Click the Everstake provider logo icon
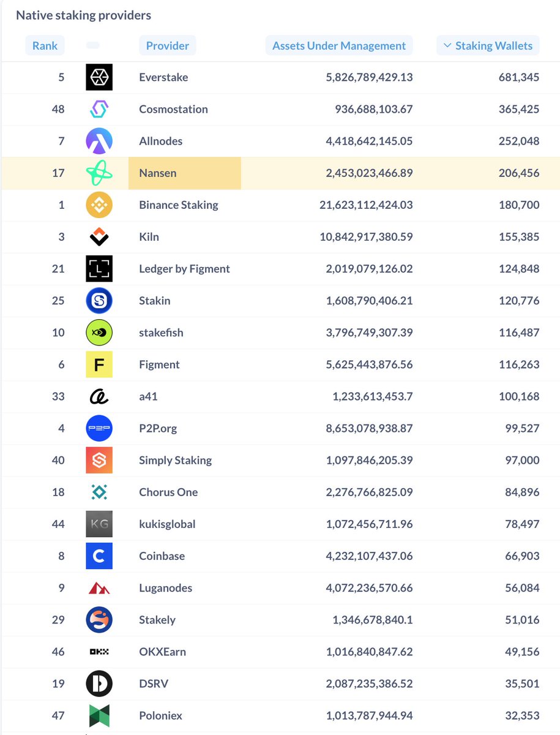 [99, 77]
